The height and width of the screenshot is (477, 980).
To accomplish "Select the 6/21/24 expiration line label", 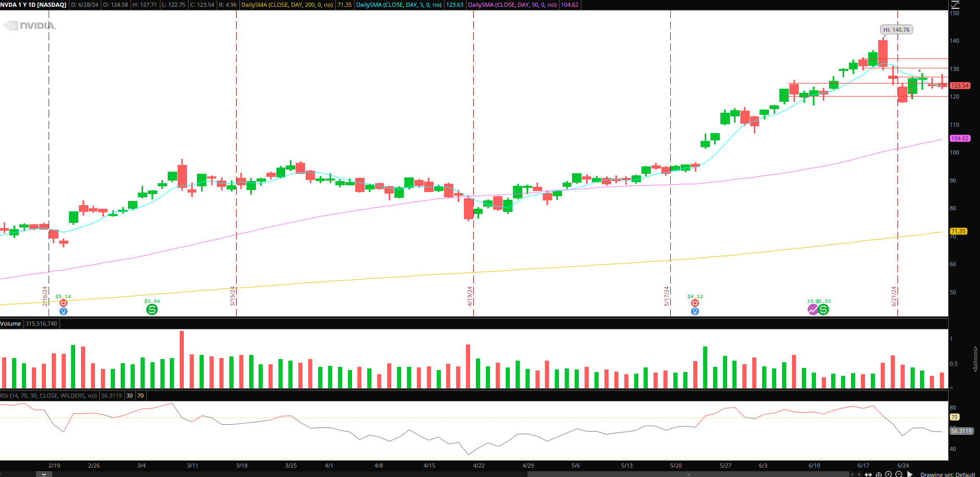I will pos(894,296).
